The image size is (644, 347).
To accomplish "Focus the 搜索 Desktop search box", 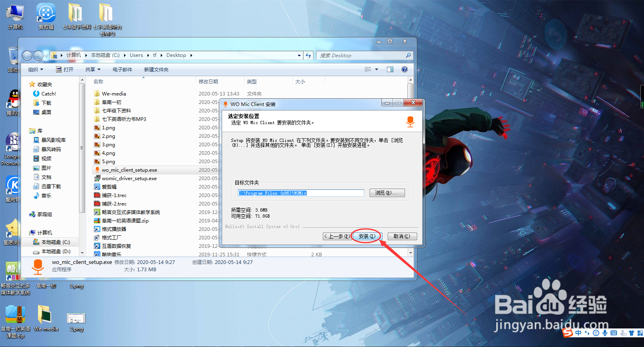I will pyautogui.click(x=365, y=56).
